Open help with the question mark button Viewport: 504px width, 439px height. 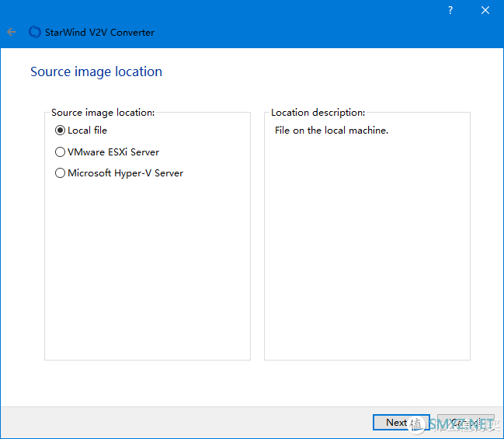click(x=450, y=10)
